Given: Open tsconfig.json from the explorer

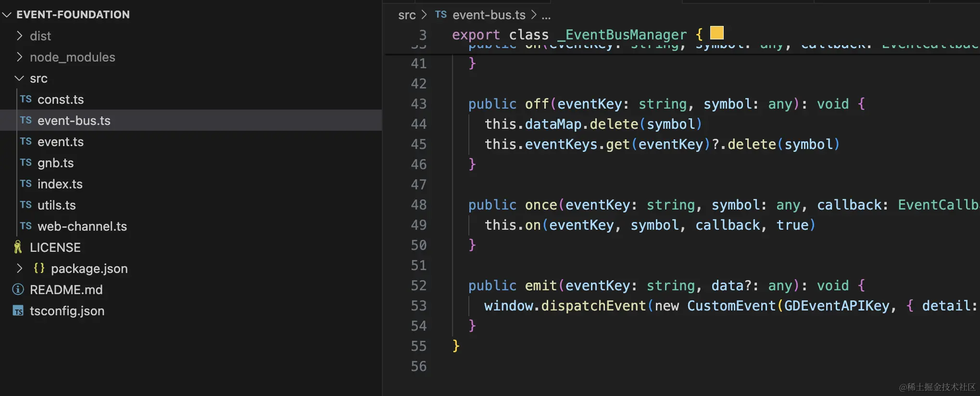Looking at the screenshot, I should point(67,311).
